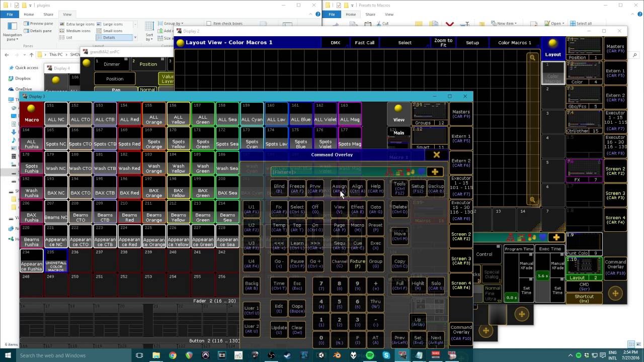Select the UNINSTALL COLOR MACROS macro 235
This screenshot has width=644, height=362.
[x=56, y=261]
